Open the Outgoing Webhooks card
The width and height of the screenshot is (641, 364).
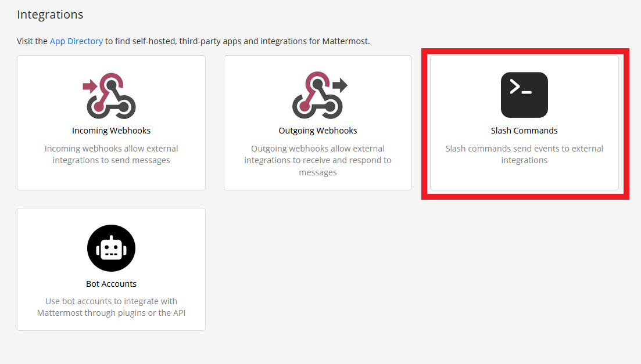point(318,122)
